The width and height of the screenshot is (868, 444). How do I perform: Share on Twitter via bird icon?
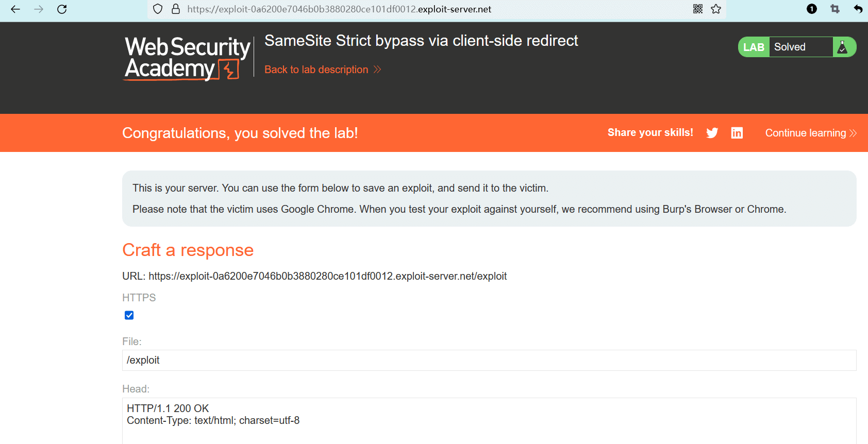click(712, 133)
